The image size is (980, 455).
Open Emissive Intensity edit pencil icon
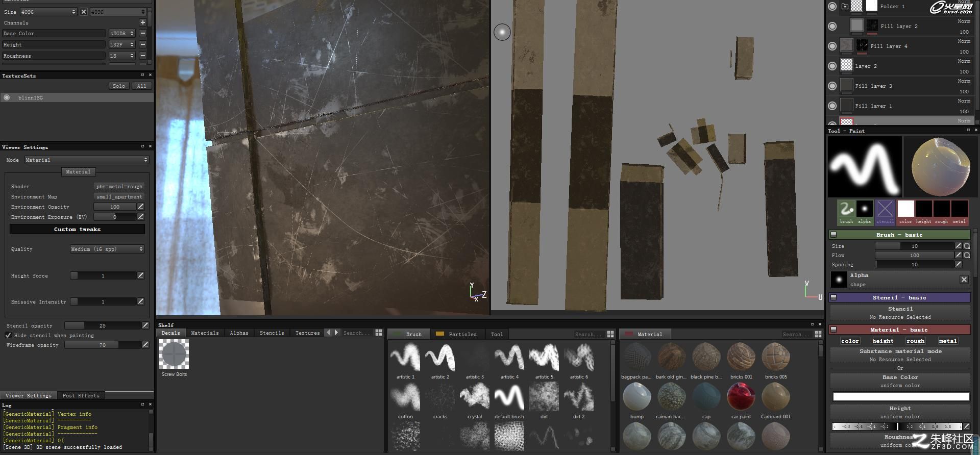point(141,301)
